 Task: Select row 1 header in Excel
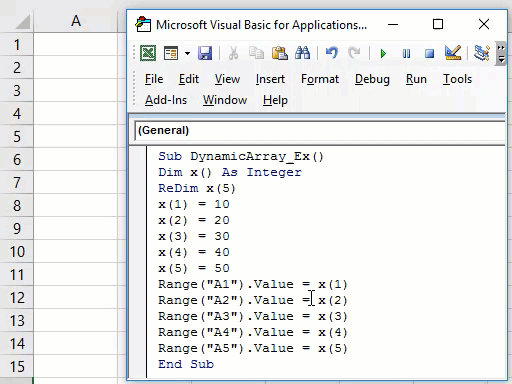[17, 44]
